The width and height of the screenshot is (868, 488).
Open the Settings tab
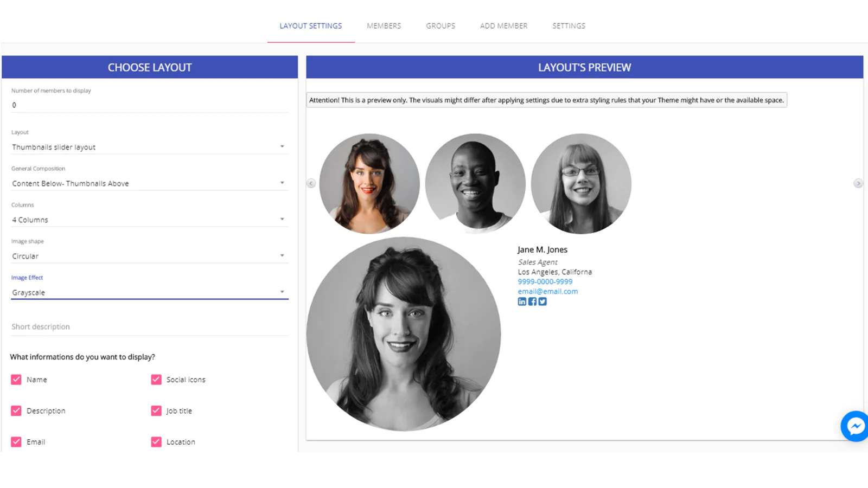click(569, 25)
